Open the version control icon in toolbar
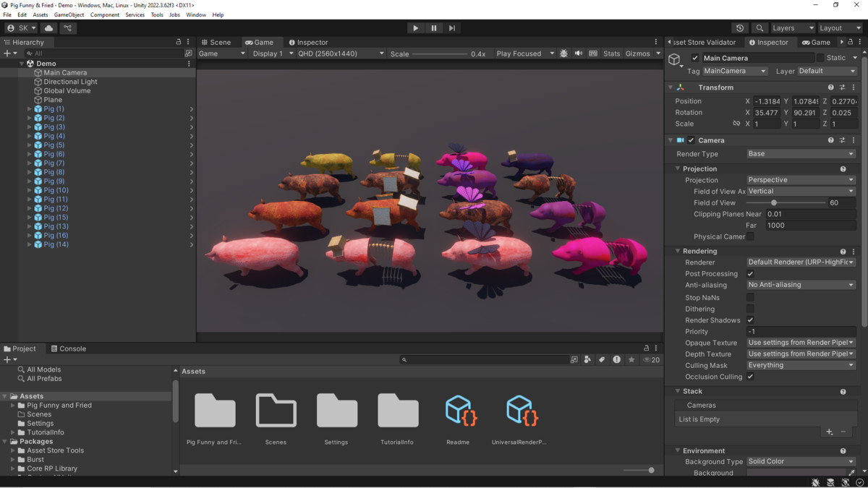The height and width of the screenshot is (488, 868). pos(68,28)
